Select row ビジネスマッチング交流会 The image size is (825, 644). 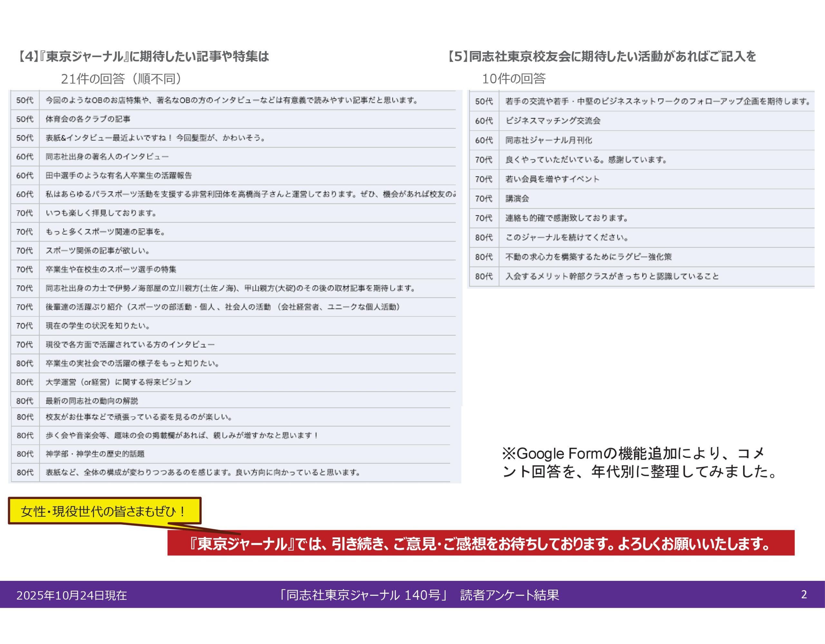[x=553, y=121]
